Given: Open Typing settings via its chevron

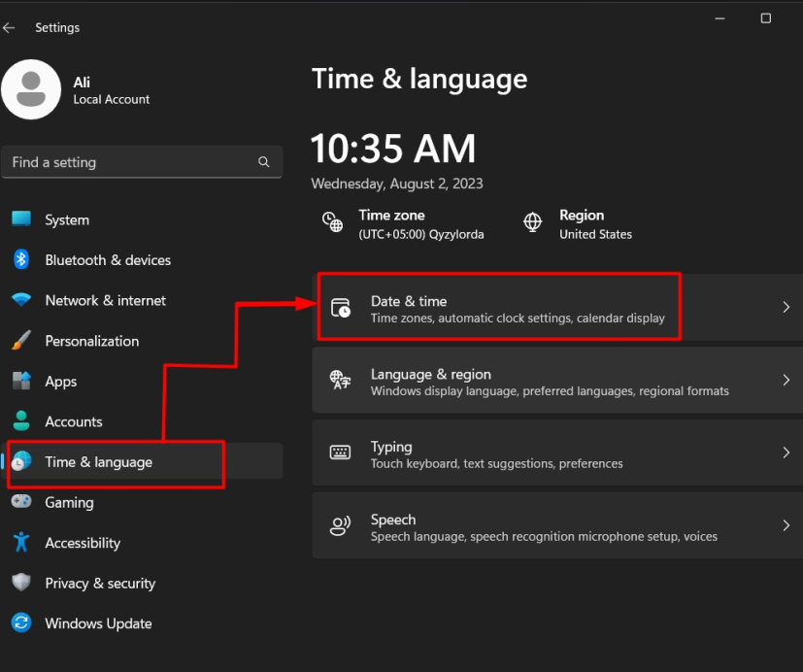Looking at the screenshot, I should point(786,454).
